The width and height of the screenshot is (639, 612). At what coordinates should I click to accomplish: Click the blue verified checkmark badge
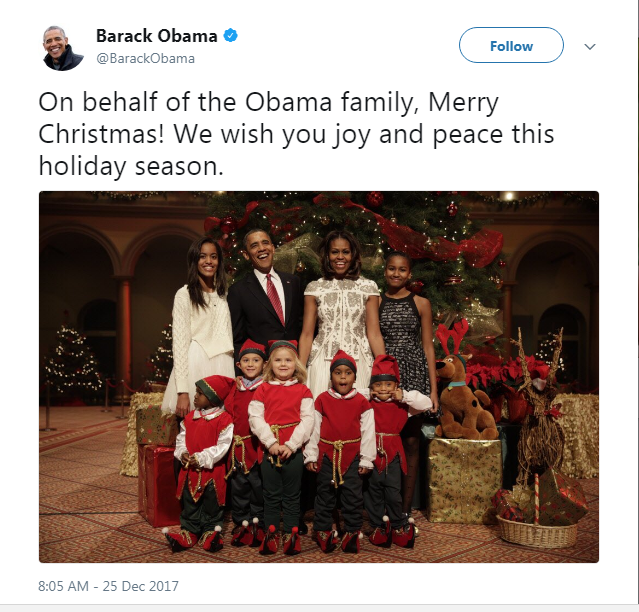[x=230, y=36]
